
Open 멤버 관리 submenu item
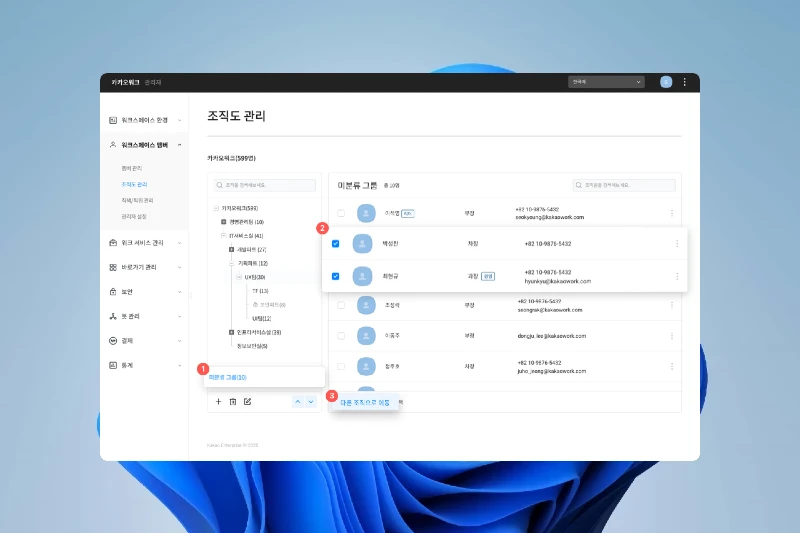132,168
